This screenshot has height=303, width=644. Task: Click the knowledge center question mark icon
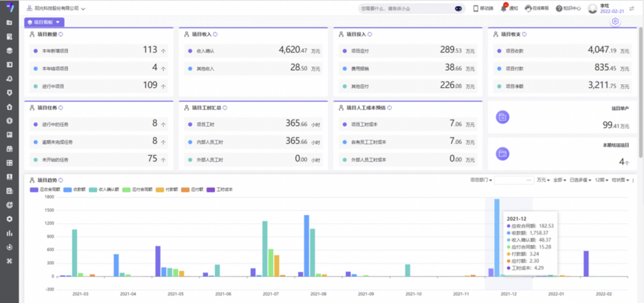(559, 9)
